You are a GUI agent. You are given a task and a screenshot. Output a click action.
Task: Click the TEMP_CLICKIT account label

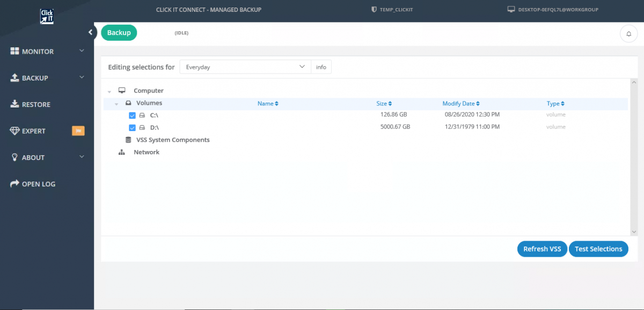[396, 10]
